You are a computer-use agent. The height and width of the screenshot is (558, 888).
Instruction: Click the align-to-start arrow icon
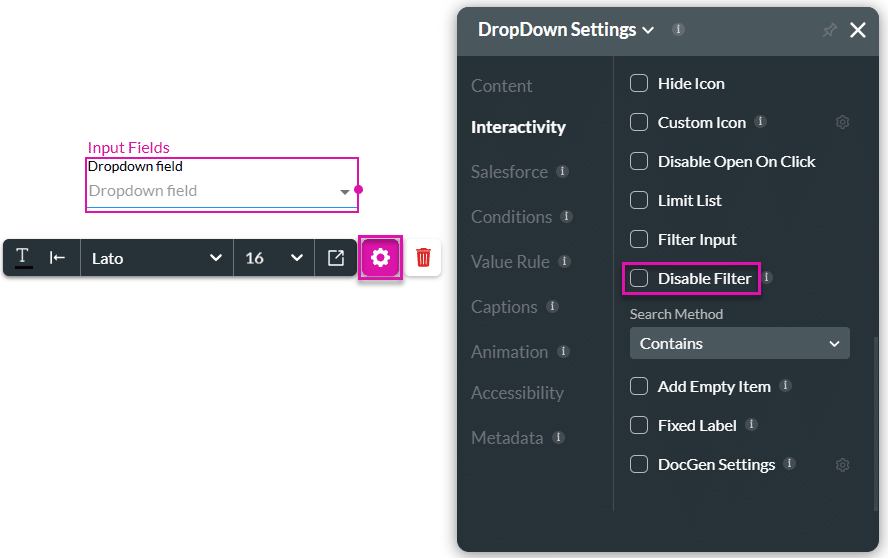point(57,258)
